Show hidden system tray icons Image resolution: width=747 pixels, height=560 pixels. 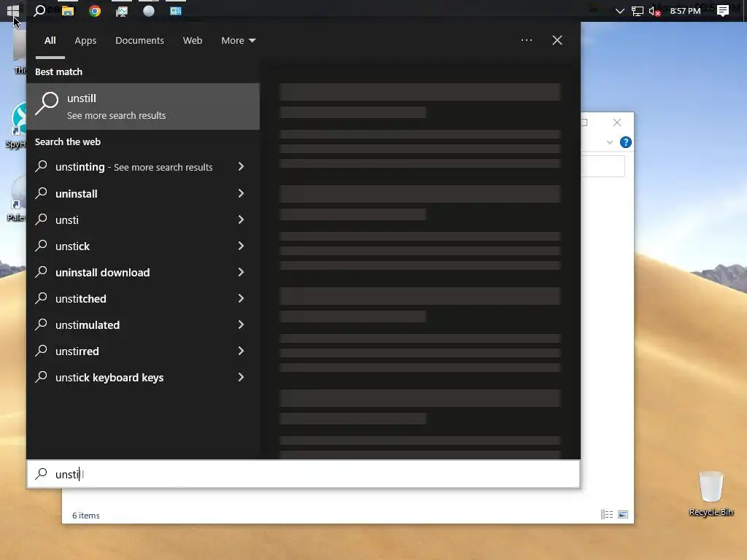(x=620, y=10)
